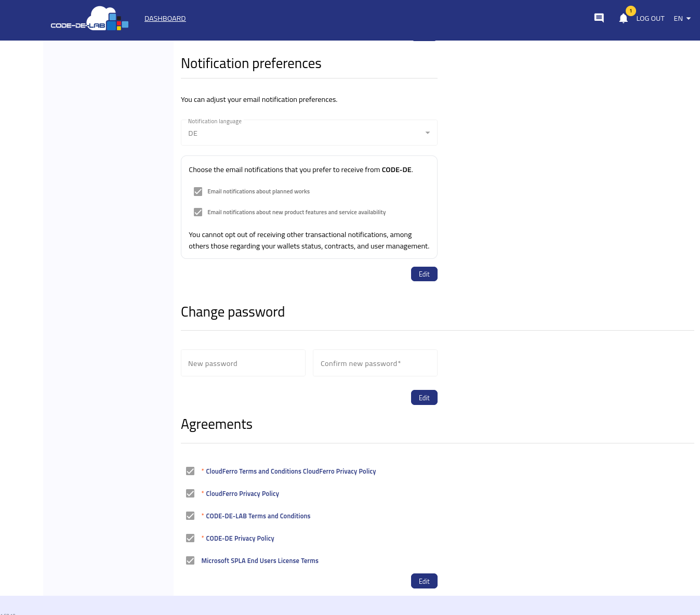Select the Notification preferences heading text
The width and height of the screenshot is (700, 615).
coord(251,63)
